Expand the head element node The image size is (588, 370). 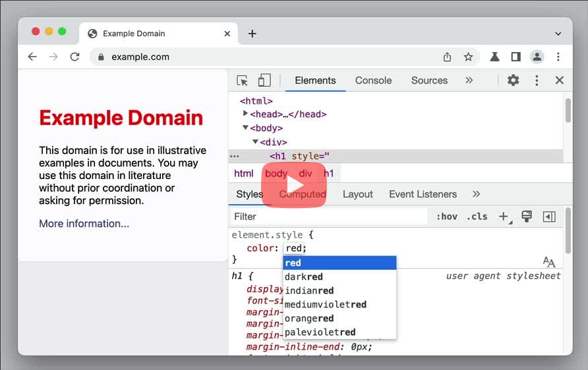[x=245, y=113]
